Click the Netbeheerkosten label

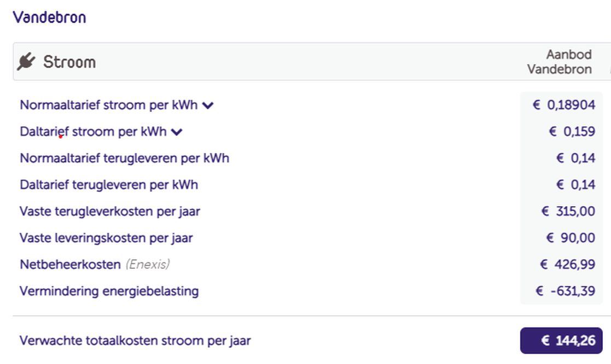click(x=70, y=265)
